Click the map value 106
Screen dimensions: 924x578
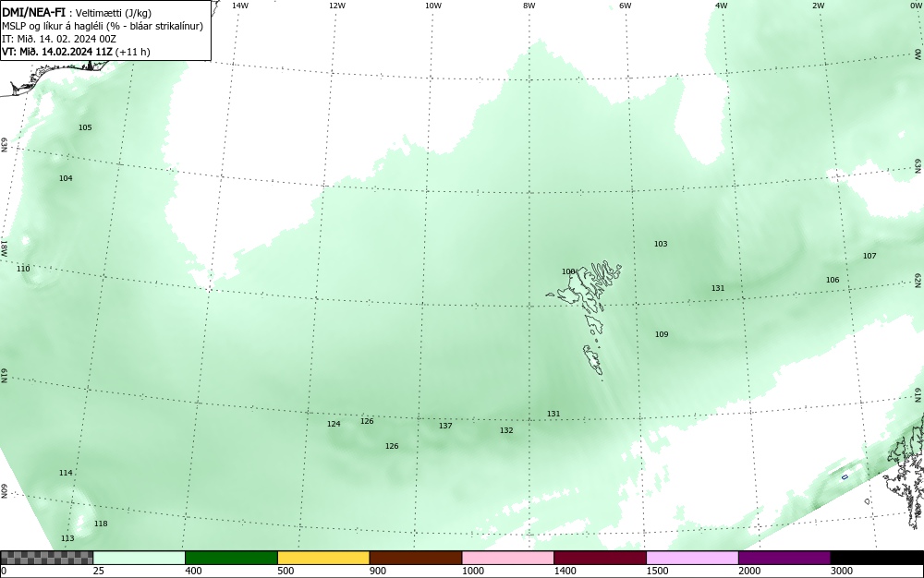tap(833, 280)
